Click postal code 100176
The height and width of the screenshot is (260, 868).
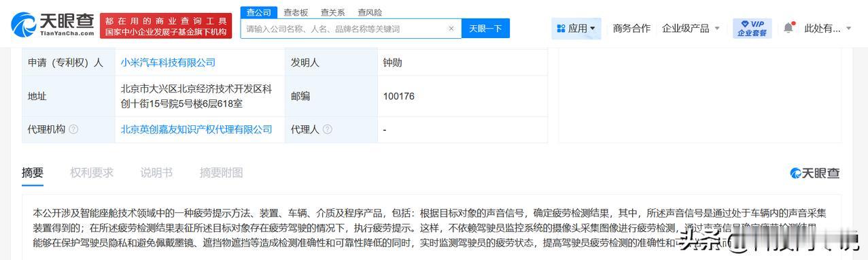pyautogui.click(x=398, y=96)
